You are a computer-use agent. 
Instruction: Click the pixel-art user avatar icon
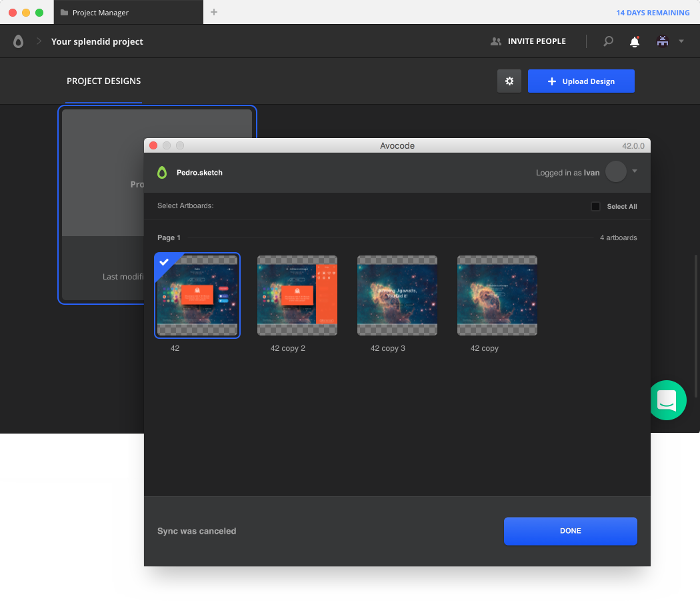click(x=663, y=41)
